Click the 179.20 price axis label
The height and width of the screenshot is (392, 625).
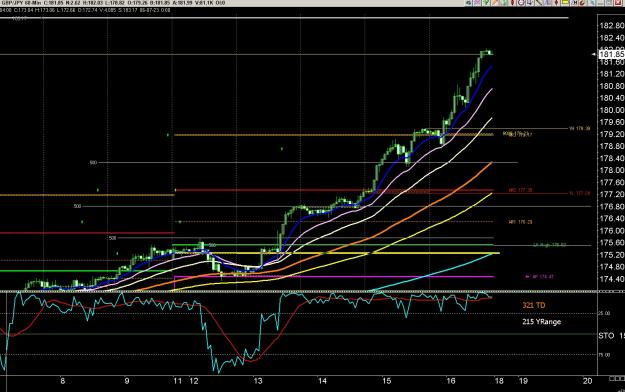(x=612, y=134)
